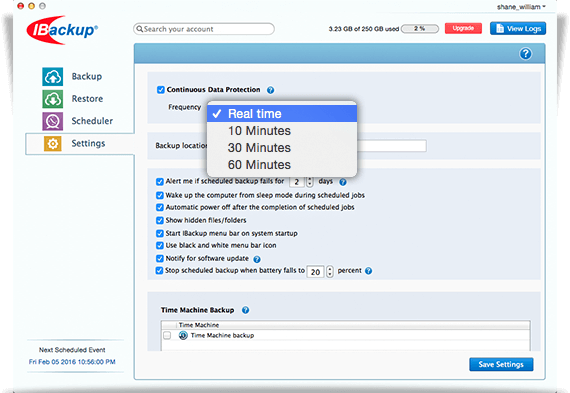Click the Search your account field
Image resolution: width=570 pixels, height=393 pixels.
204,29
